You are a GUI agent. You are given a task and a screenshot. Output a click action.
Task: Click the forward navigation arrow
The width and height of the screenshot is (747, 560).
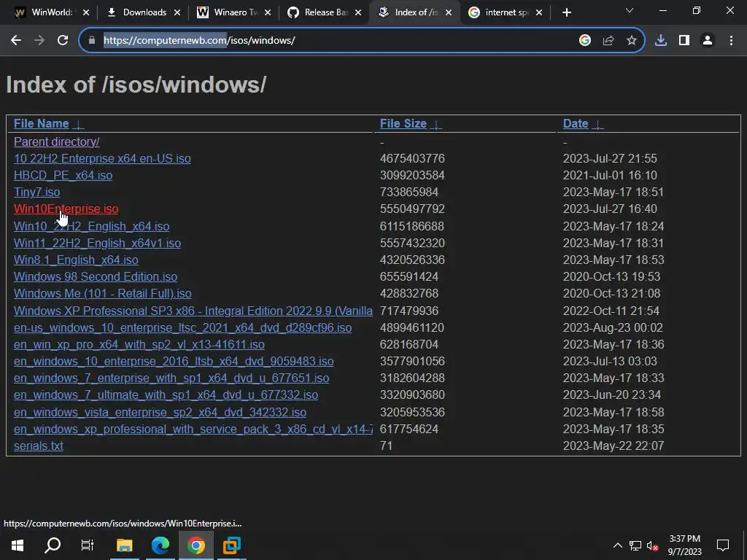point(39,41)
